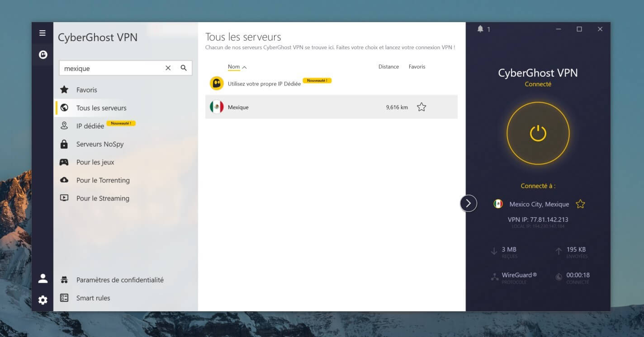Open the hamburger menu
This screenshot has width=644, height=337.
pos(43,33)
